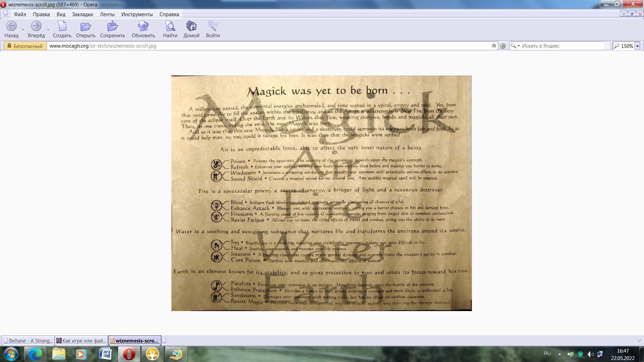Open the Закладки menu

[83, 14]
